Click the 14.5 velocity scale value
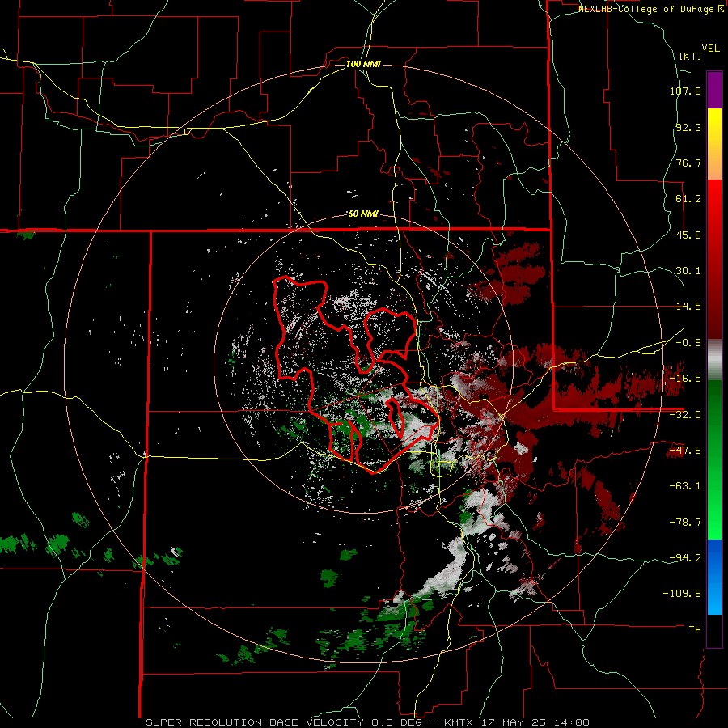728x728 pixels. (688, 307)
